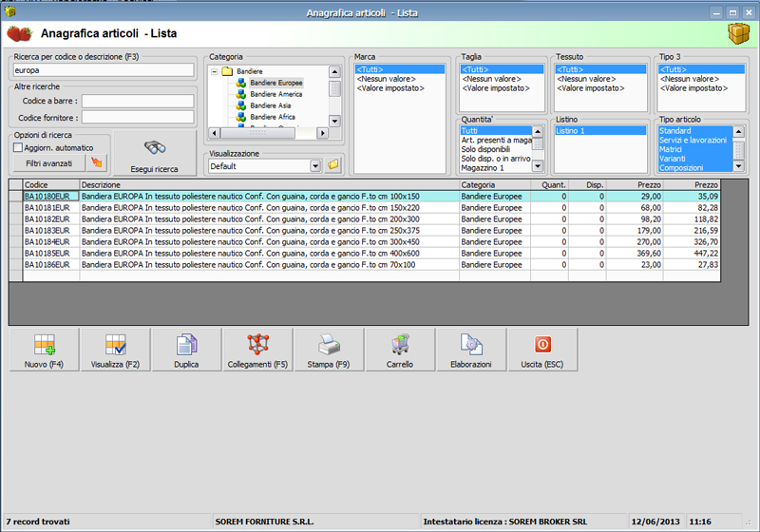
Task: Select Bandiere America in category tree
Action: click(275, 94)
